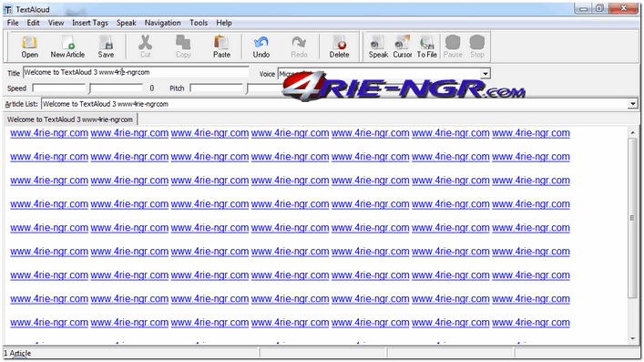This screenshot has height=362, width=644.
Task: Click the Copy toolbar icon
Action: pos(183,47)
